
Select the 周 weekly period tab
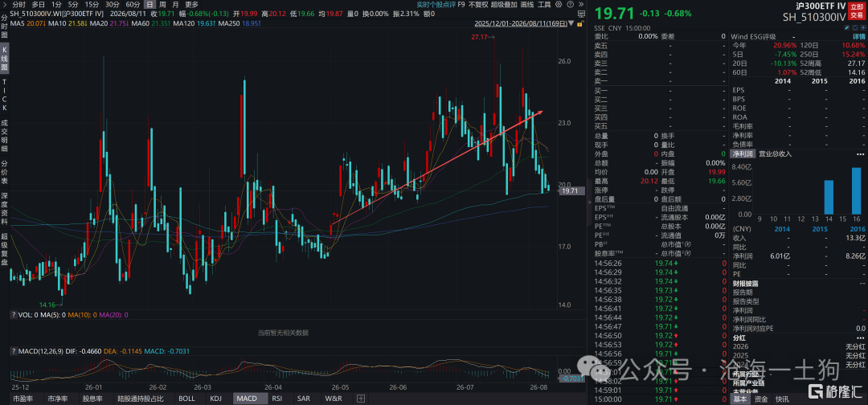coord(162,4)
